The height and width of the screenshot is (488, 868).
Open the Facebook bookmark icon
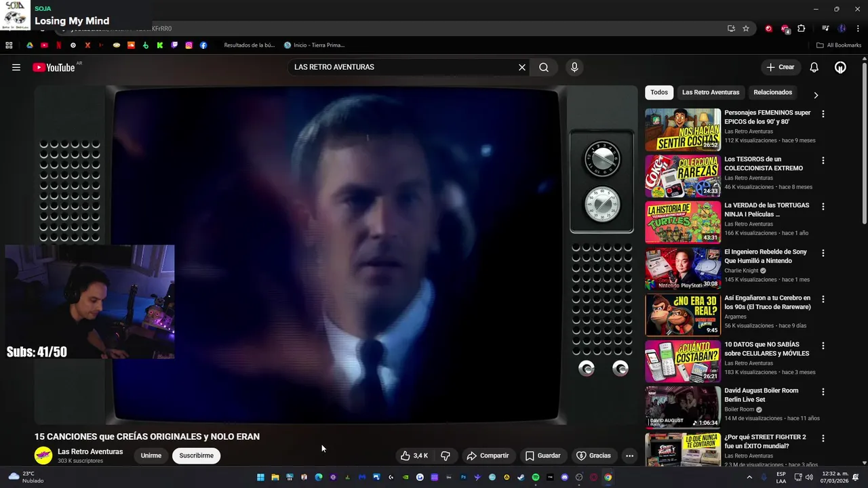[203, 45]
